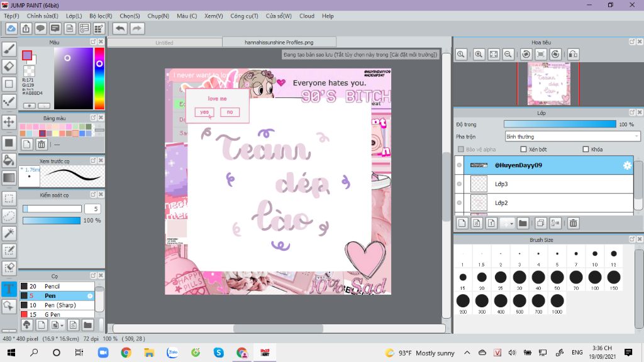Viewport: 644px width, 362px height.
Task: Select the Text tool
Action: pyautogui.click(x=9, y=288)
